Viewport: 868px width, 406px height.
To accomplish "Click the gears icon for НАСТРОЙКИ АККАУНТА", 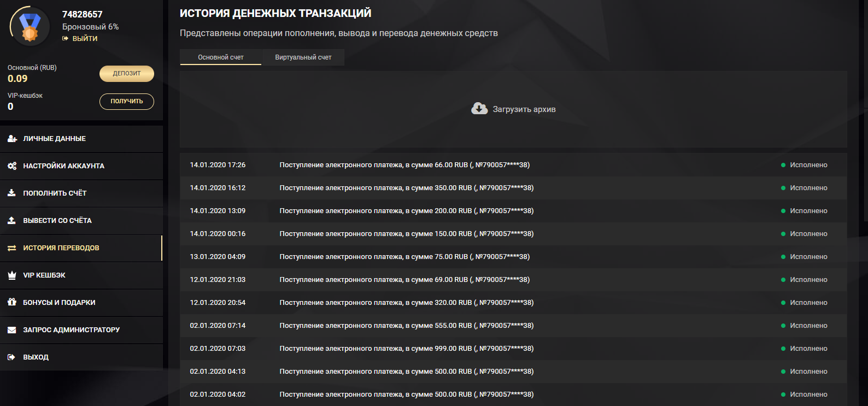I will coord(12,166).
